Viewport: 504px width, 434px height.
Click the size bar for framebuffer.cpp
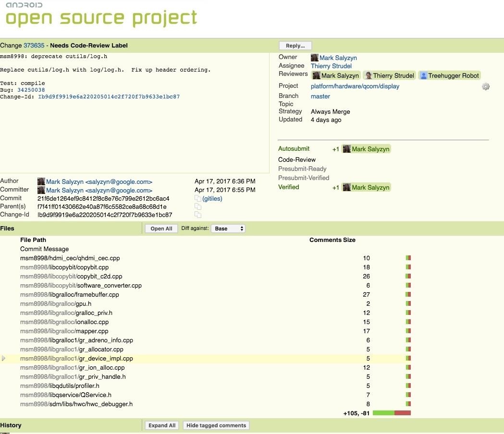pyautogui.click(x=408, y=294)
